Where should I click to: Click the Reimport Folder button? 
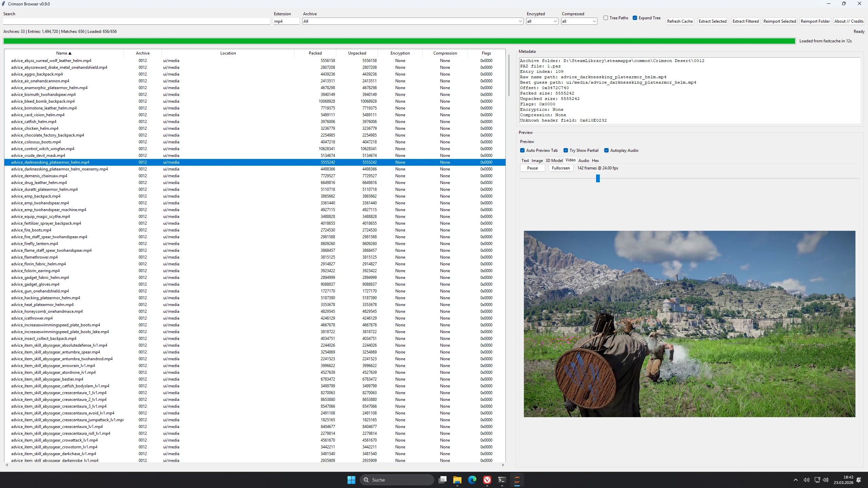815,21
